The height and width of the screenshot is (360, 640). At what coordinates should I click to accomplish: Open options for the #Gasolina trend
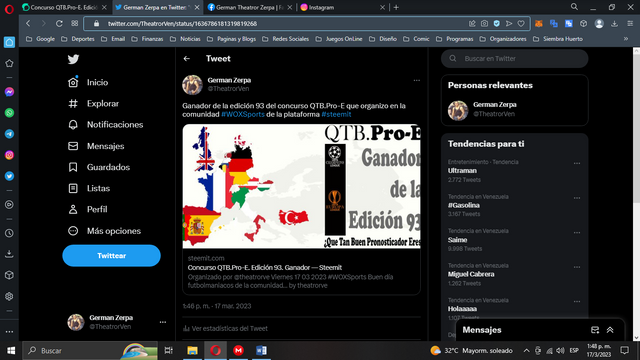tap(577, 198)
